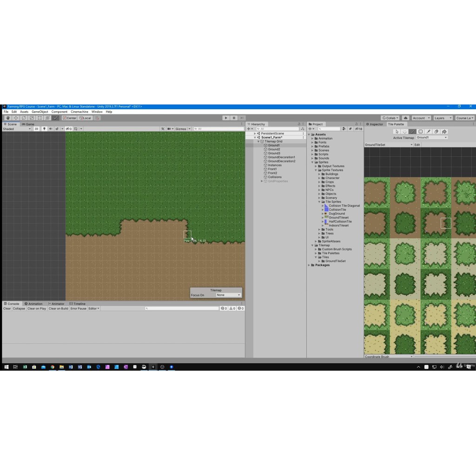Collapse the Tilemap Grid hierarchy item
This screenshot has height=476, width=476.
pos(258,141)
